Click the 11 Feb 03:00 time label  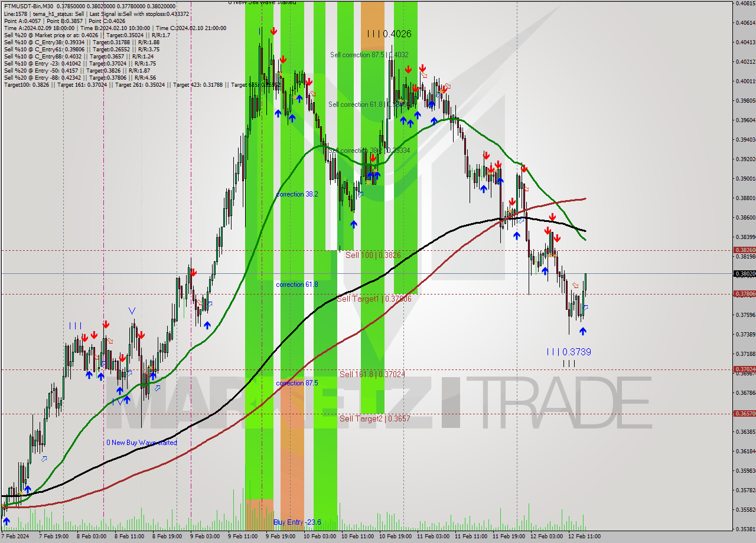[x=432, y=537]
